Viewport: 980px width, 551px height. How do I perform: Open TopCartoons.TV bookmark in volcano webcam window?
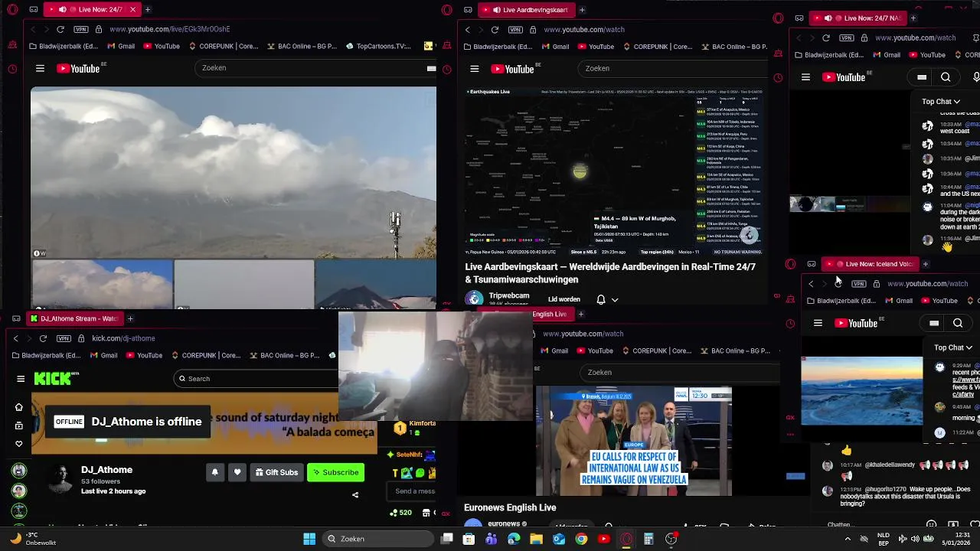[378, 46]
